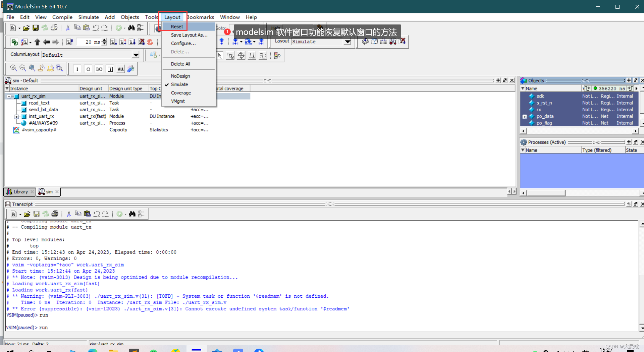Screen dimensions: 644x352
Task: Zoom the Objects pane with plus button
Action: pyautogui.click(x=629, y=80)
